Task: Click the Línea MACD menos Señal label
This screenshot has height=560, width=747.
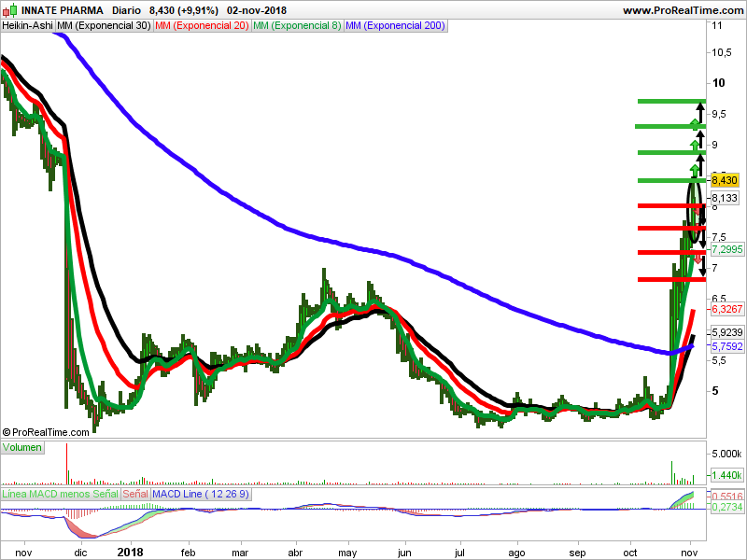Action: tap(60, 495)
